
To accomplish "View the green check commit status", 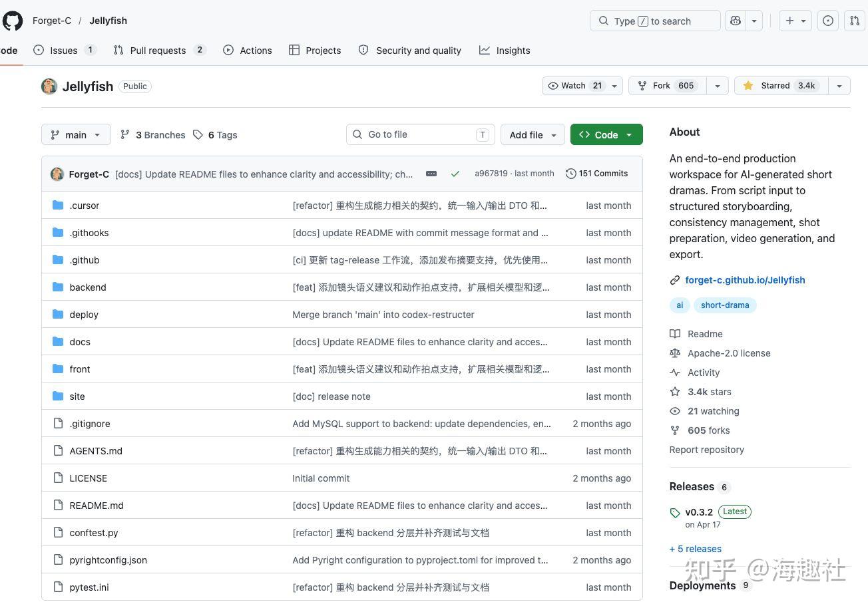I will click(455, 174).
